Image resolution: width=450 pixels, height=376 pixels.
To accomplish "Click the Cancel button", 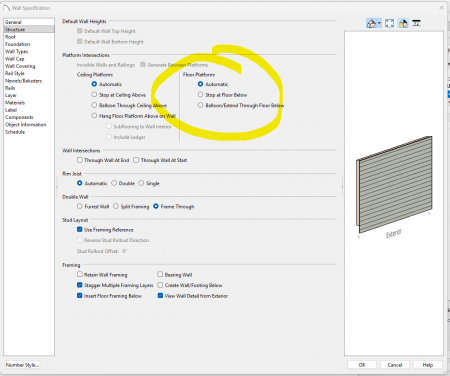I will pos(395,365).
